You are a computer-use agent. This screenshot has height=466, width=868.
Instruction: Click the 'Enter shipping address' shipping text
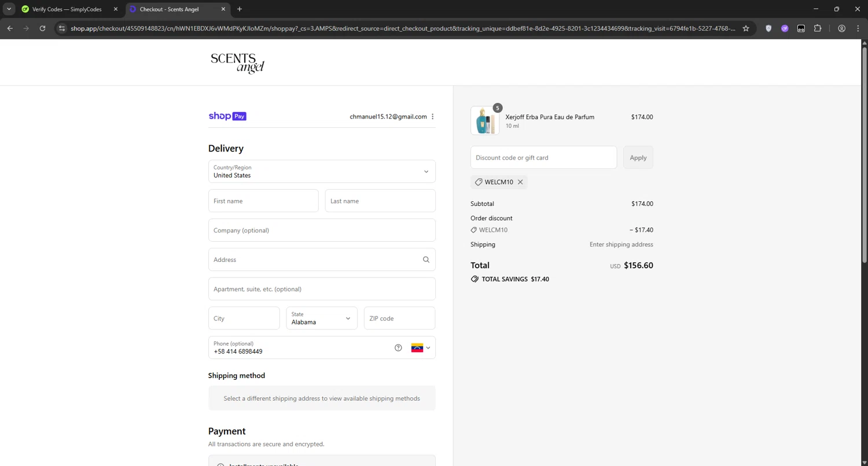621,245
